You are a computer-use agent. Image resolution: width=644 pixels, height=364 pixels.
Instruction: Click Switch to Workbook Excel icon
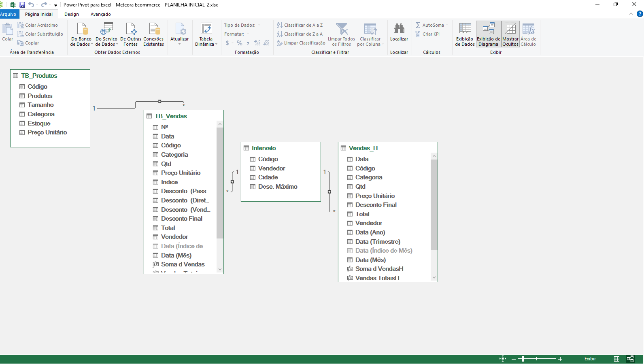[13, 5]
